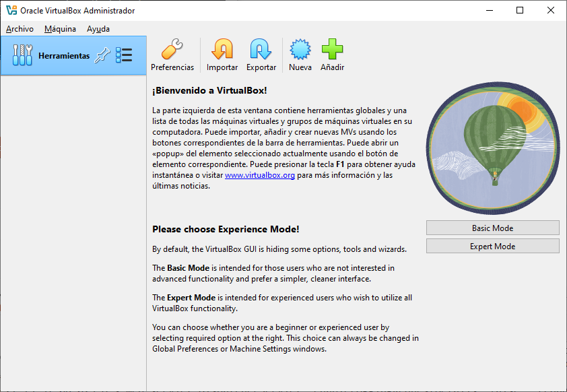Click the pin icon beside Herramientas
The image size is (567, 392).
coord(102,55)
